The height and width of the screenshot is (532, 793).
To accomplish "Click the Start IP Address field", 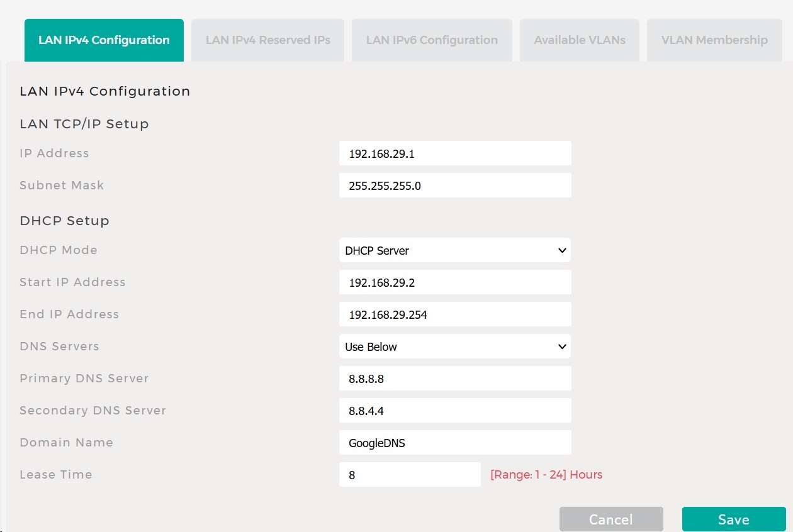I will [454, 282].
